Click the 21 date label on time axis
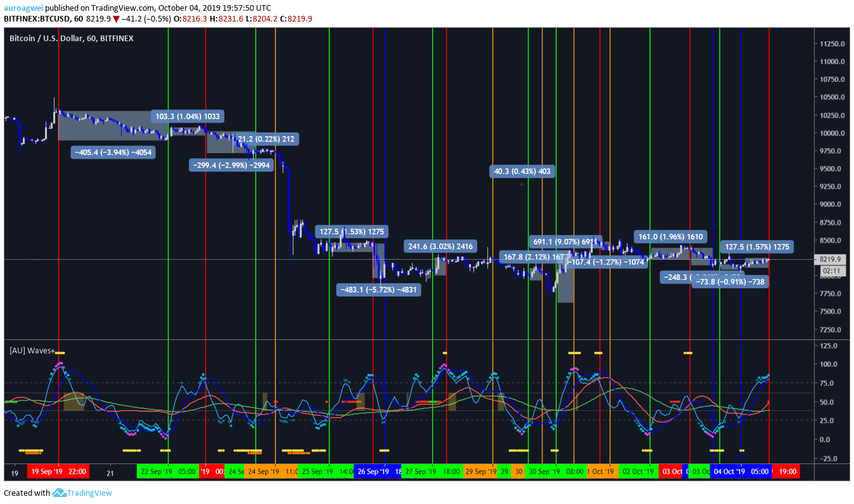 coord(110,472)
